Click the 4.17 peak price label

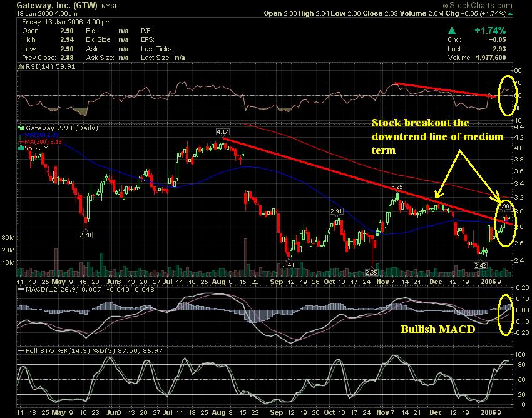click(x=223, y=131)
